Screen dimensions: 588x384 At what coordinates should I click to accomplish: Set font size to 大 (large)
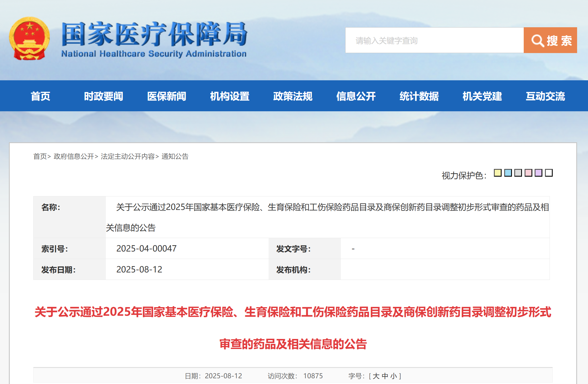[376, 376]
